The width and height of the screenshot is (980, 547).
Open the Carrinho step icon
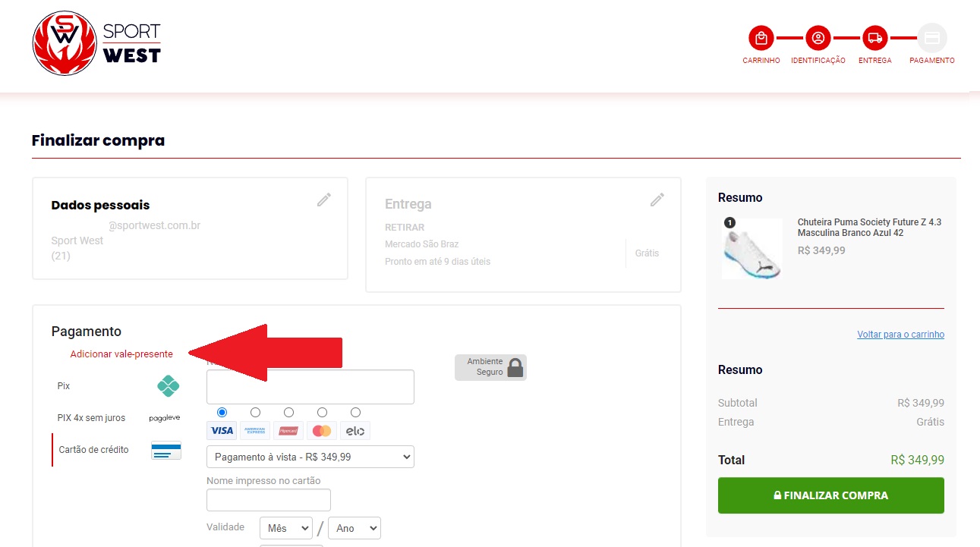coord(761,37)
